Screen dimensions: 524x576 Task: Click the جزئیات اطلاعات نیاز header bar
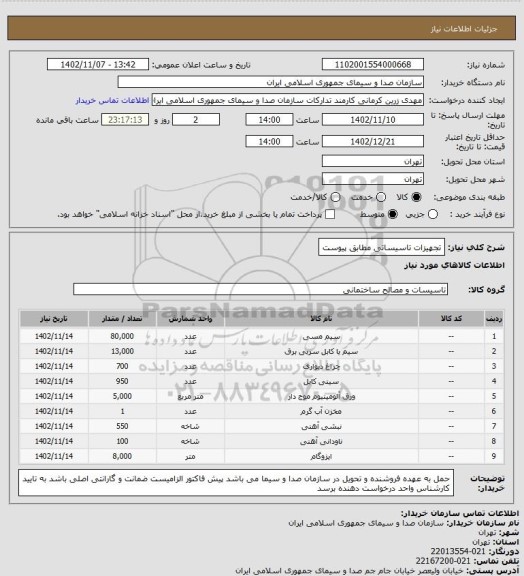click(x=262, y=28)
